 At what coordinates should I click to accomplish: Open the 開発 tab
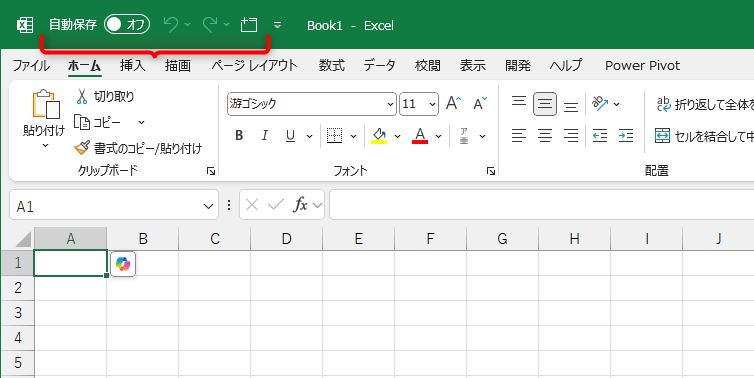(x=518, y=65)
